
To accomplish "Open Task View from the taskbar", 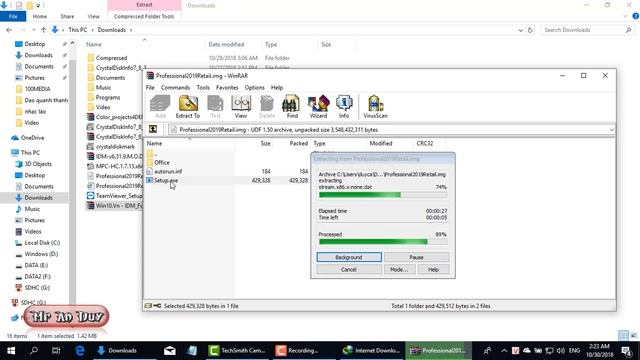I will [56, 351].
